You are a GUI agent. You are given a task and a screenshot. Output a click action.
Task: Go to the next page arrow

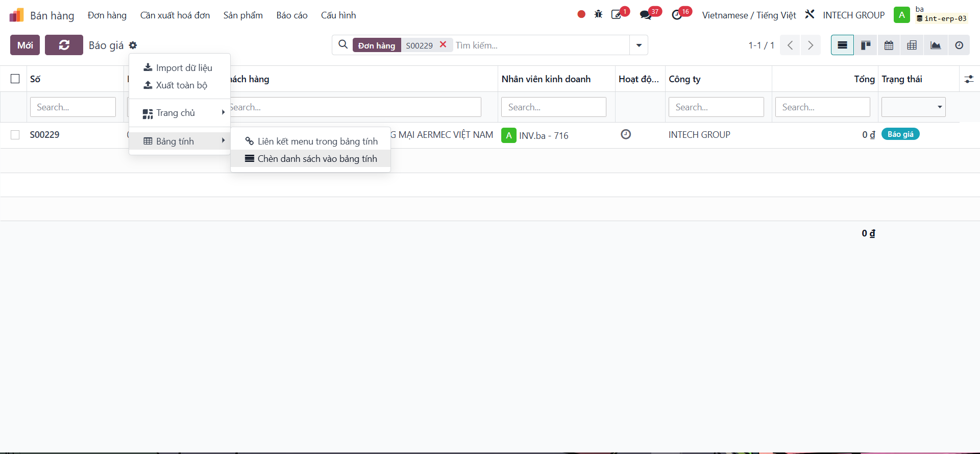(811, 45)
